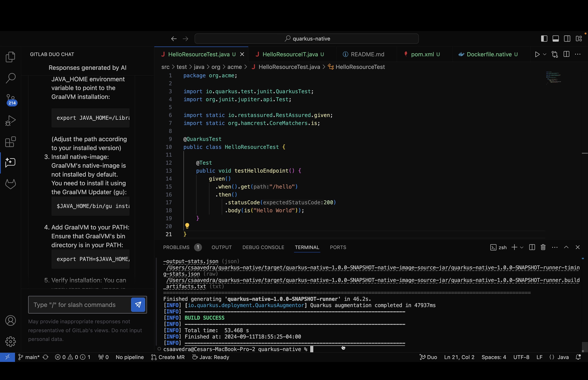This screenshot has width=588, height=380.
Task: Open the DEBUG CONSOLE panel tab
Action: [263, 247]
